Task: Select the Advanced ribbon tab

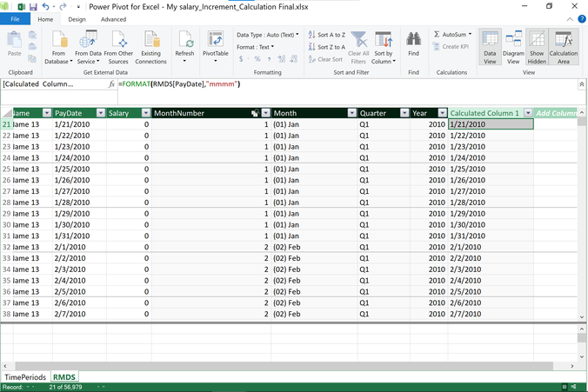Action: [x=113, y=19]
